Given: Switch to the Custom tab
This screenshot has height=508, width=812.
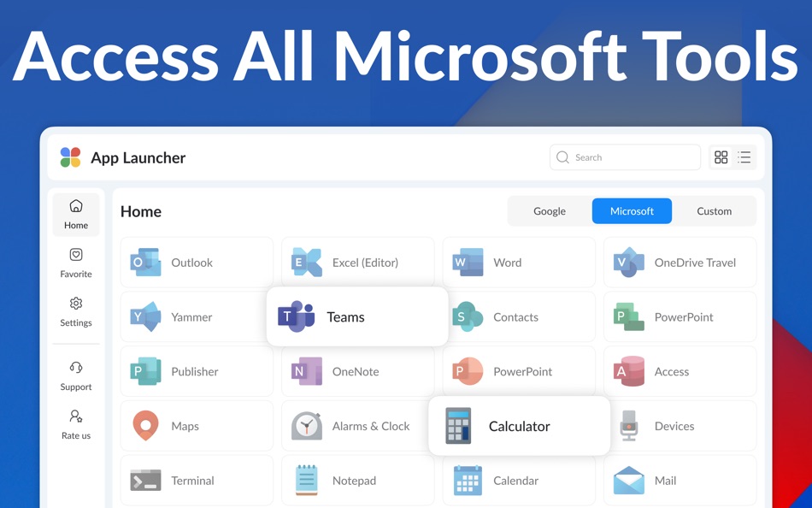Looking at the screenshot, I should click(714, 211).
